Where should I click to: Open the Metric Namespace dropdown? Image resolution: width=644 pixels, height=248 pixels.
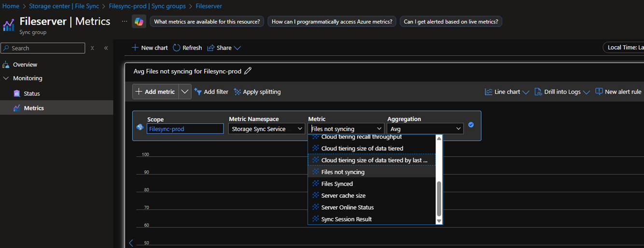pyautogui.click(x=266, y=129)
